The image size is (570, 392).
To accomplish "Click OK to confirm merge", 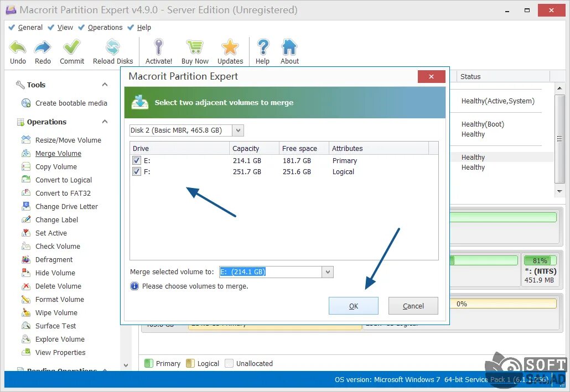I will click(x=353, y=306).
